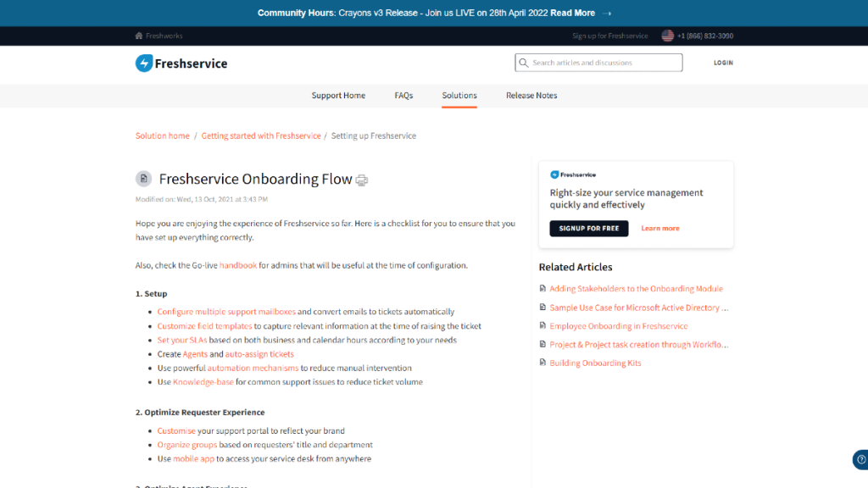Focus the Search articles and discussions field
The height and width of the screenshot is (488, 868).
(598, 63)
